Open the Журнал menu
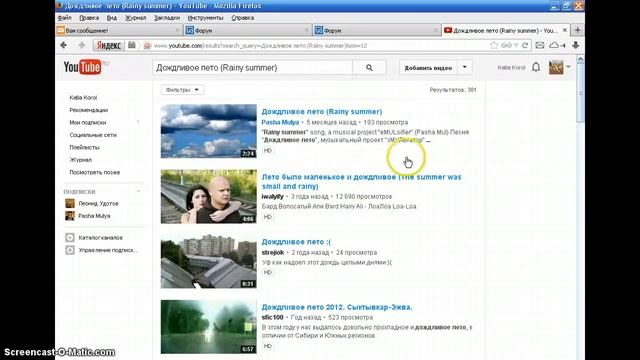This screenshot has width=640, height=360. pos(136,18)
